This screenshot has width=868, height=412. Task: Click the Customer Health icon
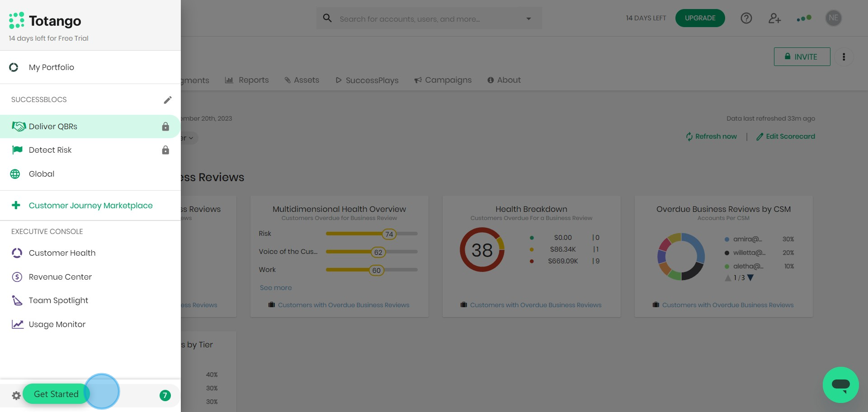tap(17, 253)
